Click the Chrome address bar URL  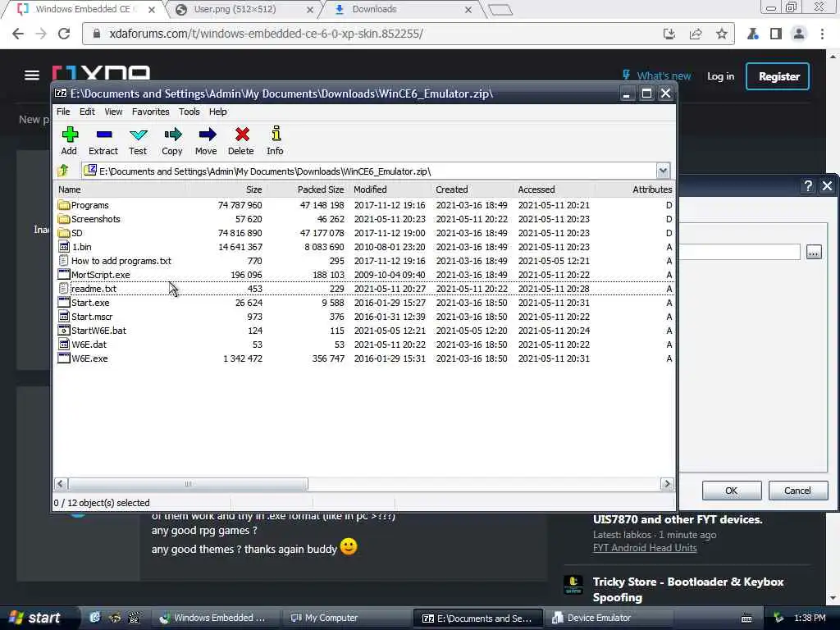point(267,34)
